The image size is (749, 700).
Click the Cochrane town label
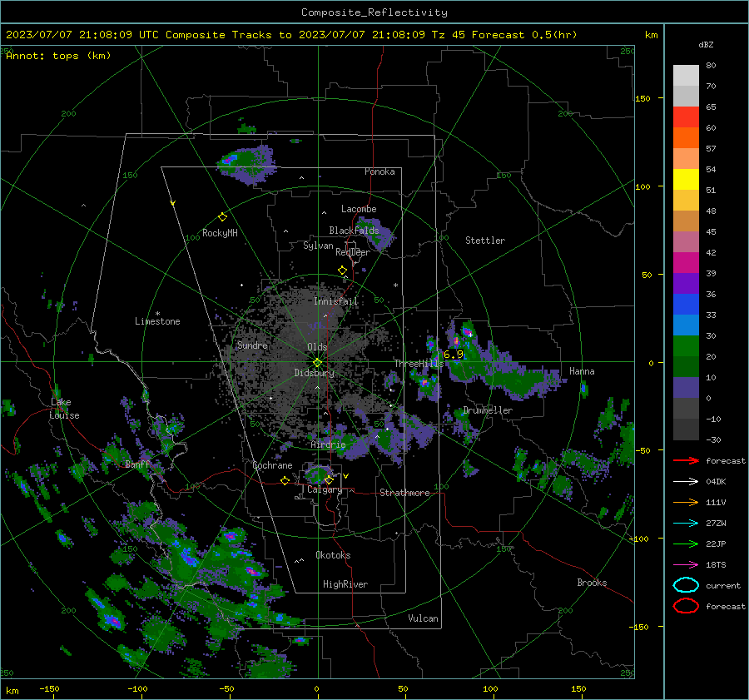(272, 465)
